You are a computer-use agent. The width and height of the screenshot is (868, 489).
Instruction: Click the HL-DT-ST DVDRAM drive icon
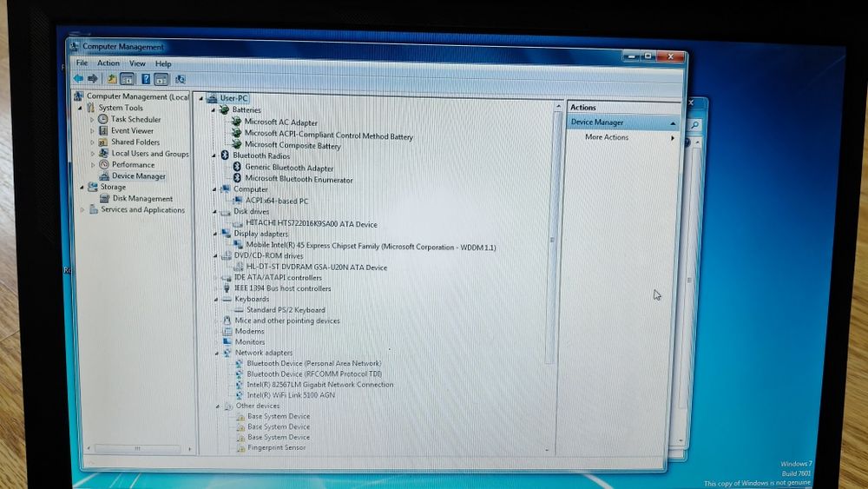(239, 267)
